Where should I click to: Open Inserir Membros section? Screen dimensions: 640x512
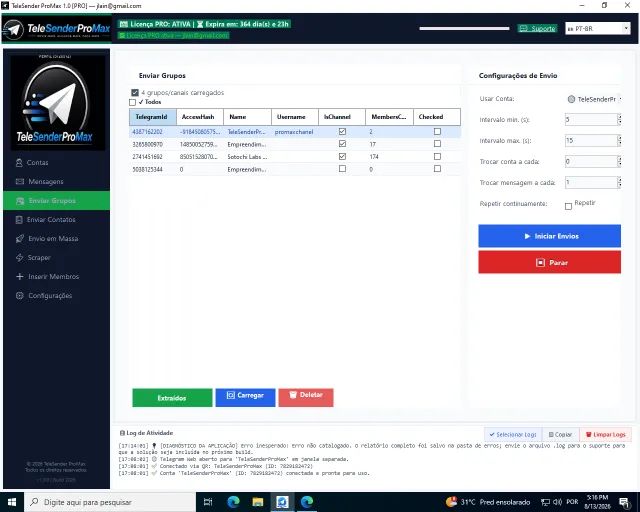56,276
